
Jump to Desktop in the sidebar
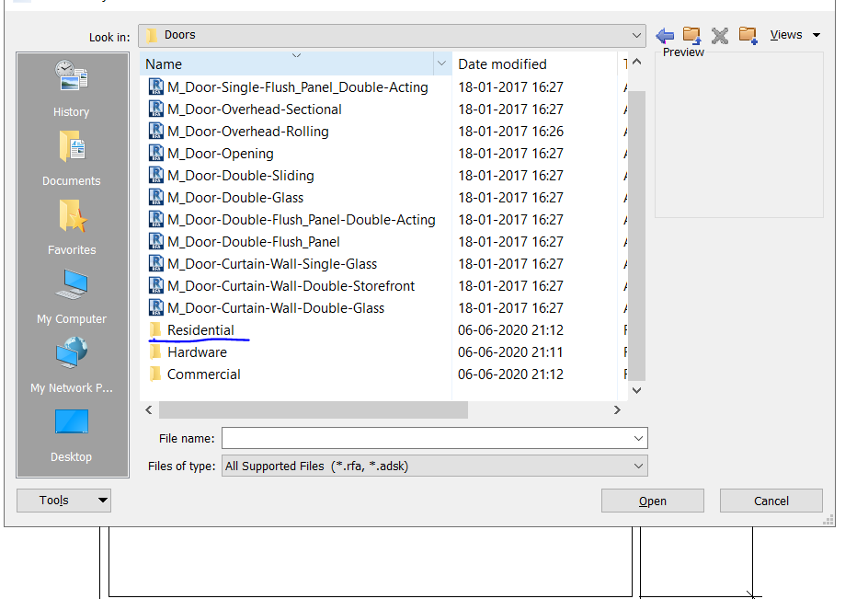pyautogui.click(x=71, y=433)
